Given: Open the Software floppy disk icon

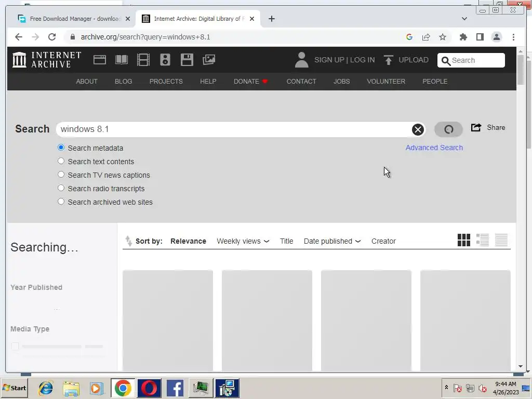Looking at the screenshot, I should pos(187,60).
